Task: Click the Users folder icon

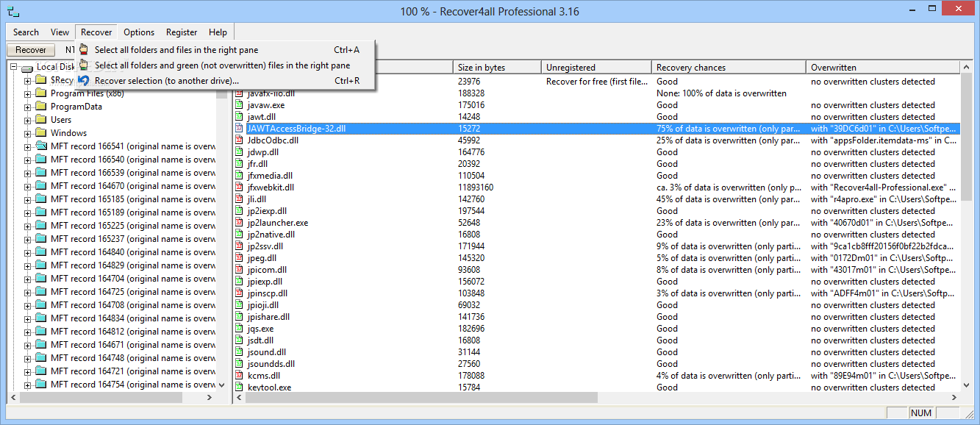Action: pos(40,120)
